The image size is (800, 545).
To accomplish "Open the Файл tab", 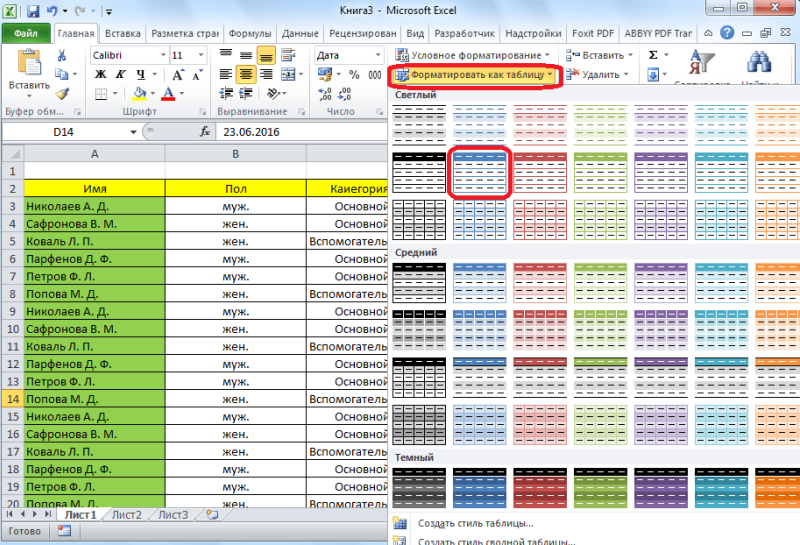I will pyautogui.click(x=26, y=34).
